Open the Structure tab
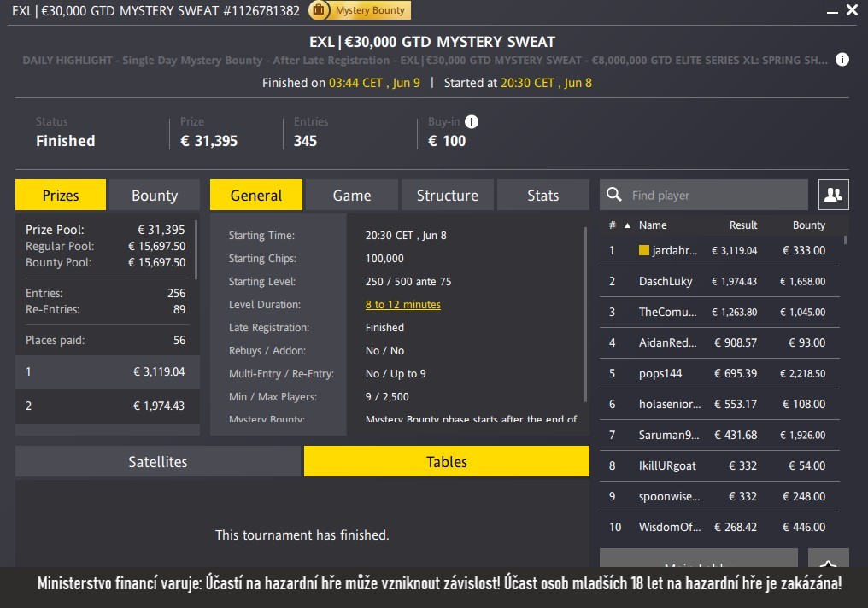The image size is (868, 608). click(447, 196)
